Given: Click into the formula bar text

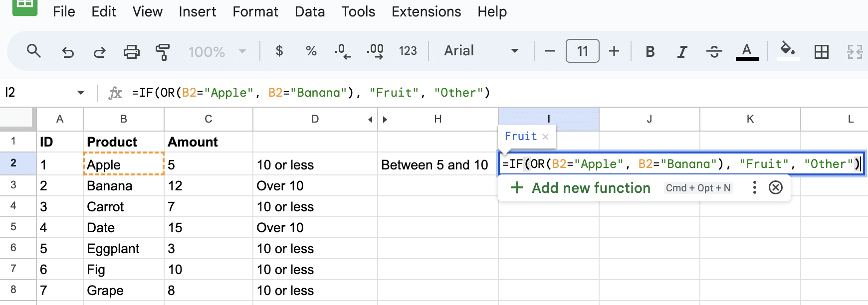Looking at the screenshot, I should point(311,93).
